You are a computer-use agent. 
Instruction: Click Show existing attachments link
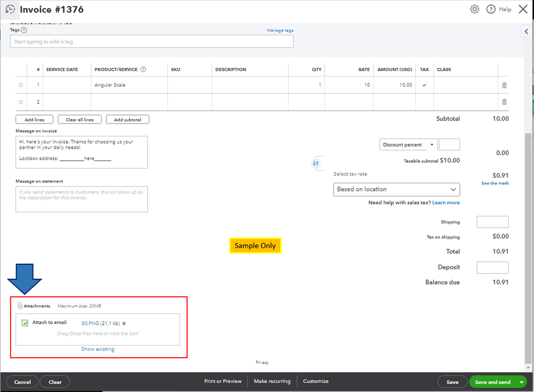click(x=98, y=349)
